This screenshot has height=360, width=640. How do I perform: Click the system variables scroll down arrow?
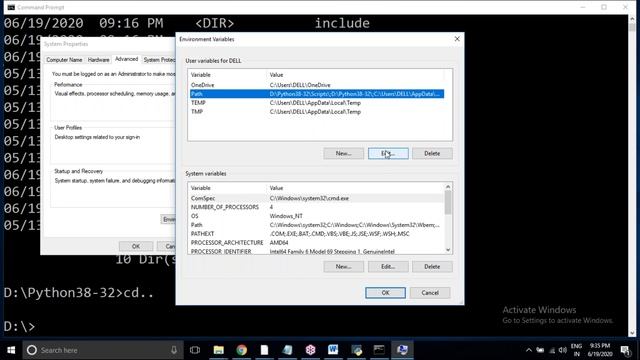[448, 250]
